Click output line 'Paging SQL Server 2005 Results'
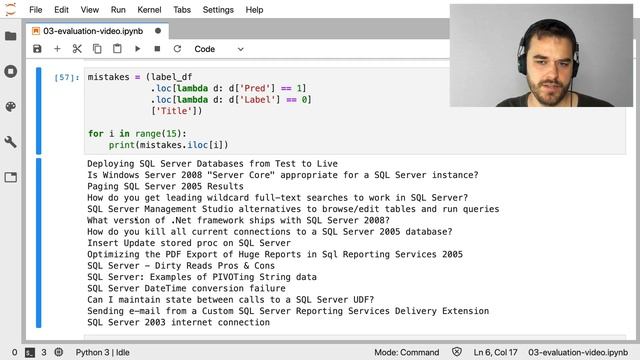This screenshot has width=640, height=360. coord(165,187)
